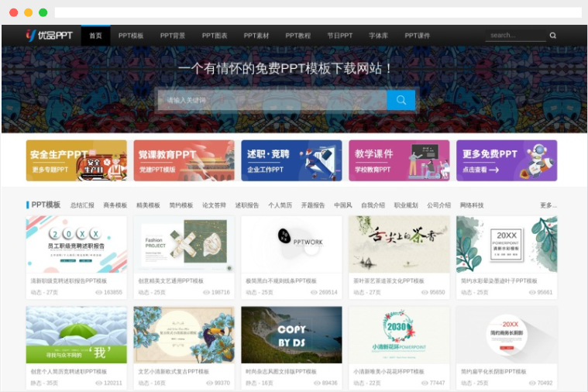
Task: Click the magnifier icon in top navigation
Action: [x=552, y=36]
